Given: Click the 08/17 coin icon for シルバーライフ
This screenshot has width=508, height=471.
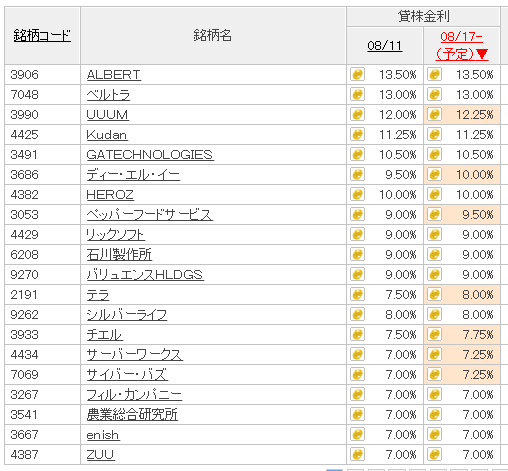Looking at the screenshot, I should (435, 314).
